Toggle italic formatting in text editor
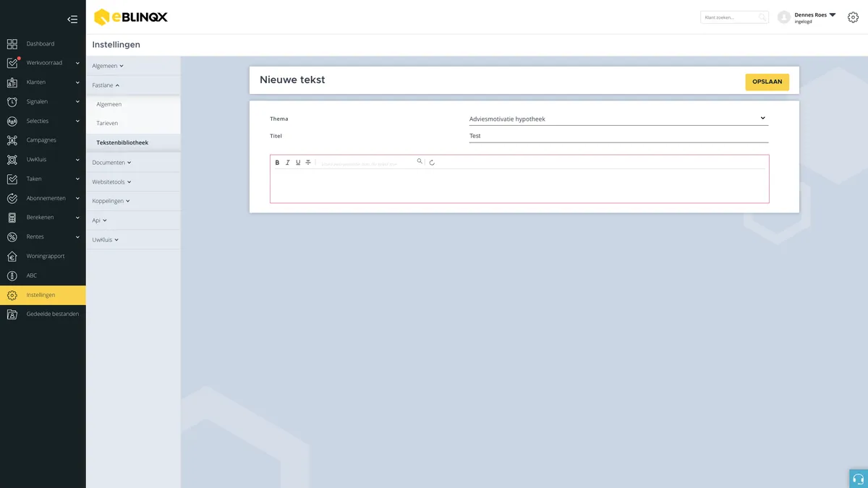 (x=287, y=163)
